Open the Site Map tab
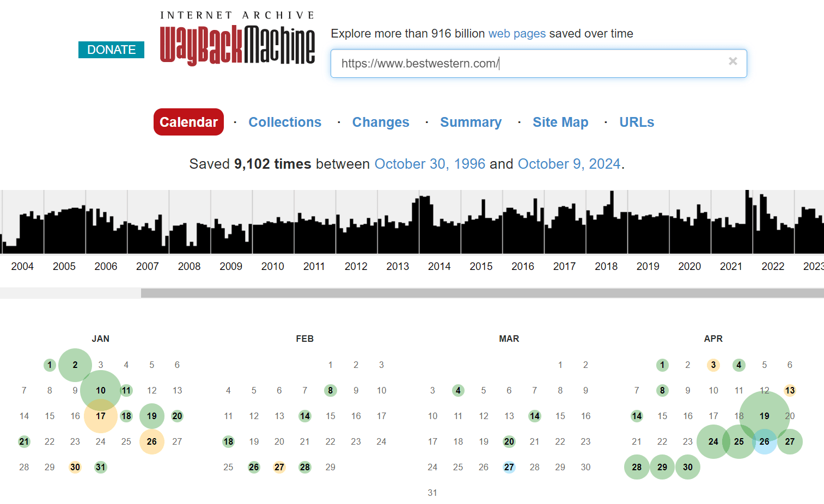Screen dimensions: 824x504 coord(560,122)
